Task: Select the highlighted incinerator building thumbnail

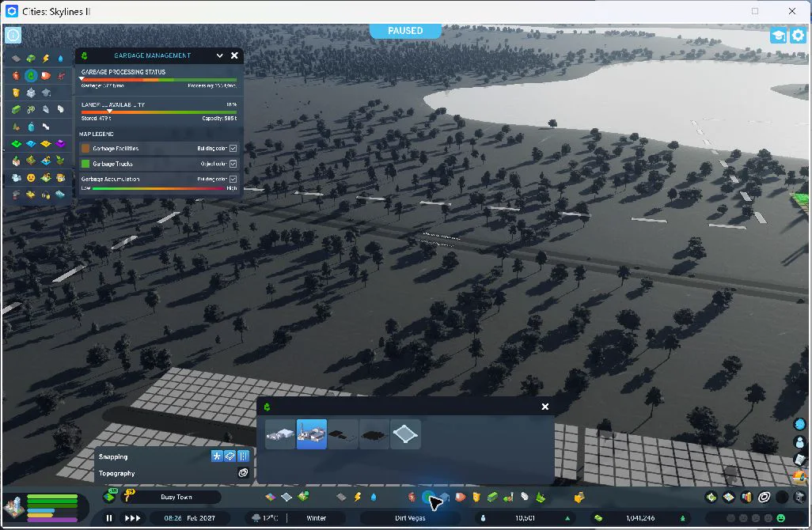Action: click(x=311, y=434)
